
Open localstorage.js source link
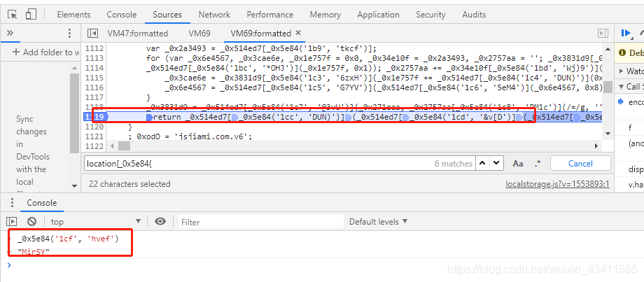pos(557,184)
